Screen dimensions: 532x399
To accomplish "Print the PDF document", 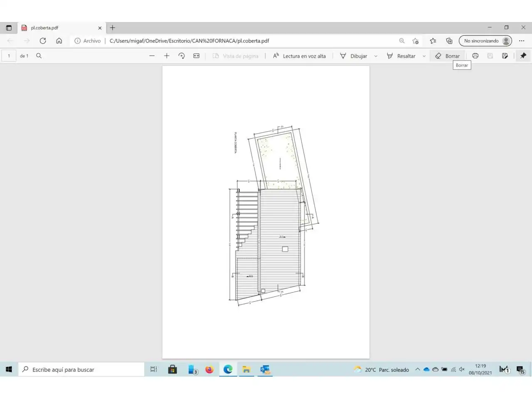I will [475, 56].
